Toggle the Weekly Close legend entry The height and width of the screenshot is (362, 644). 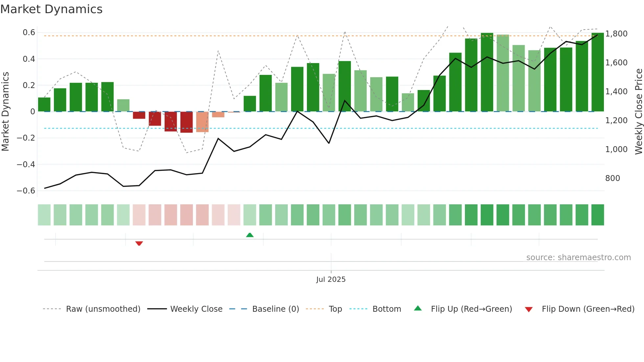[x=185, y=309]
